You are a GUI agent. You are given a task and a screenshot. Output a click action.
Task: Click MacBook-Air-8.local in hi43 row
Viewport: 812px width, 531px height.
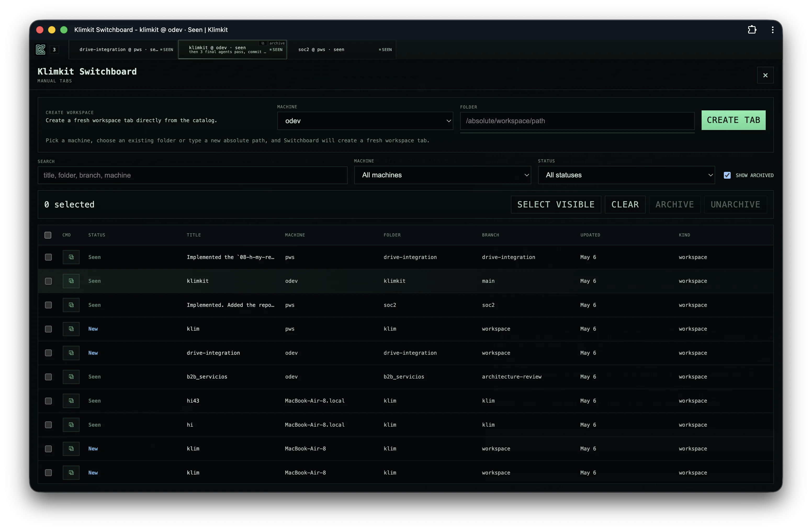tap(314, 401)
